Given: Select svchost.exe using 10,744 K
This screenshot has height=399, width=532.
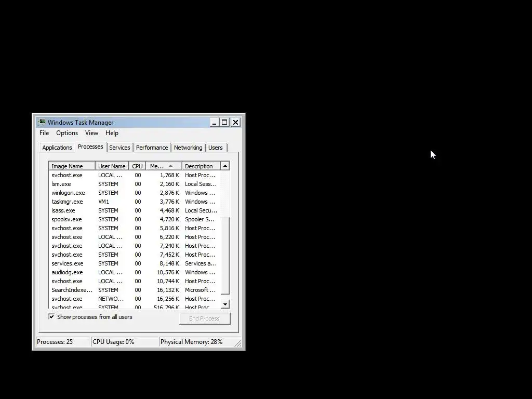Looking at the screenshot, I should (x=135, y=281).
